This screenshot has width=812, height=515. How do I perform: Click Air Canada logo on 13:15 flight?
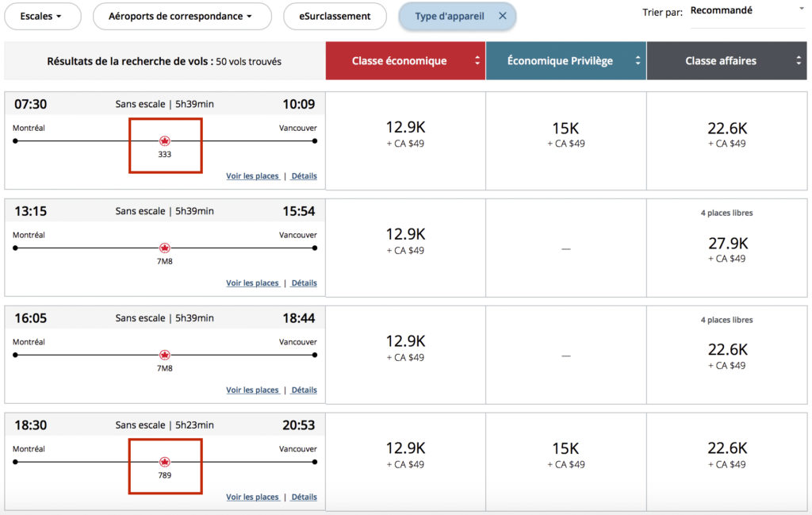pos(165,248)
